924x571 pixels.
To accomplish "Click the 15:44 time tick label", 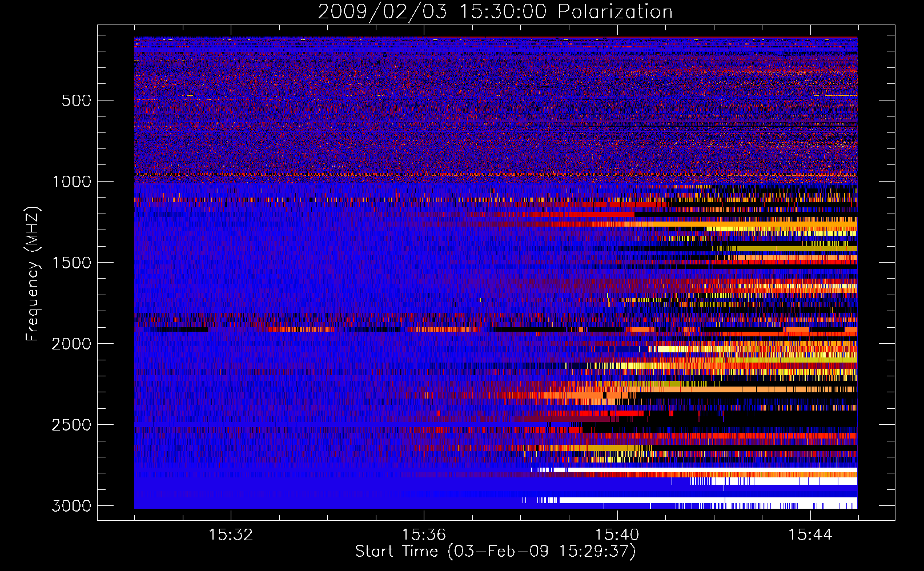I will [x=810, y=535].
